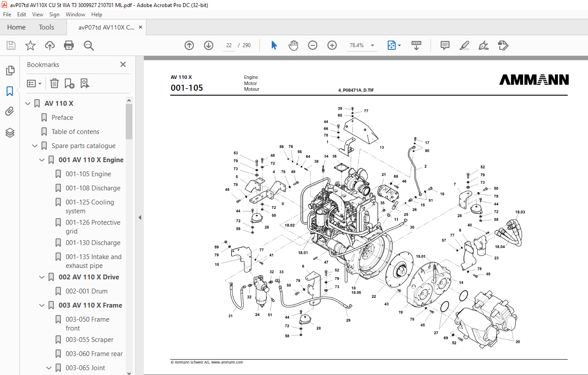Click the bookmarks panel vertical scrollbar thumb
Screen dimensions: 588x375
129,122
